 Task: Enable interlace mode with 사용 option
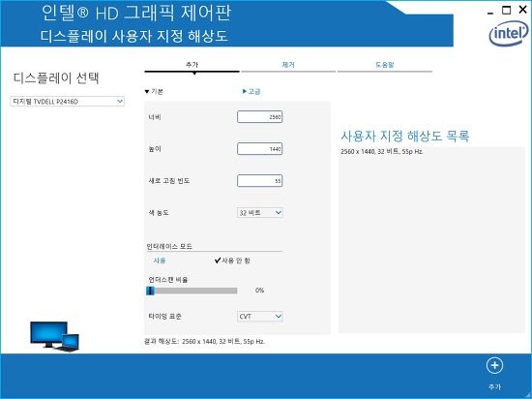(x=160, y=261)
